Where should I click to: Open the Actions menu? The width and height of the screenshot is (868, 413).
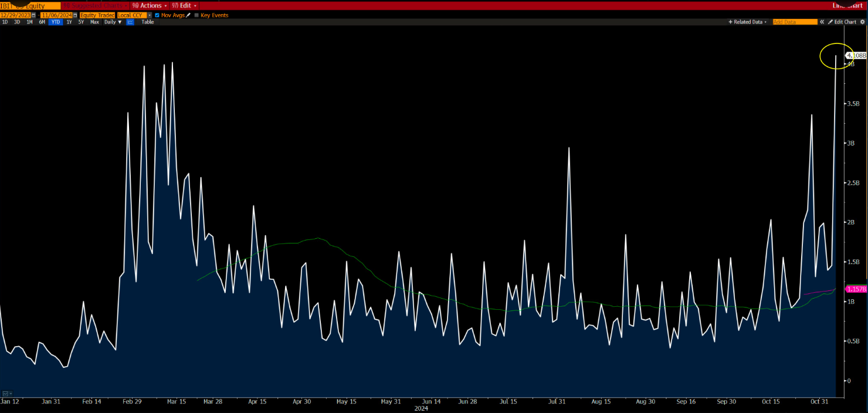[150, 5]
